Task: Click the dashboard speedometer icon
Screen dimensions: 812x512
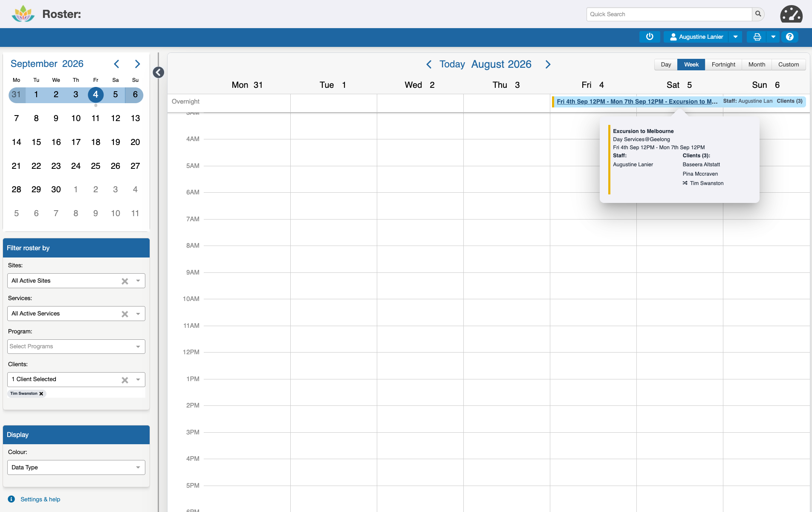Action: 791,14
